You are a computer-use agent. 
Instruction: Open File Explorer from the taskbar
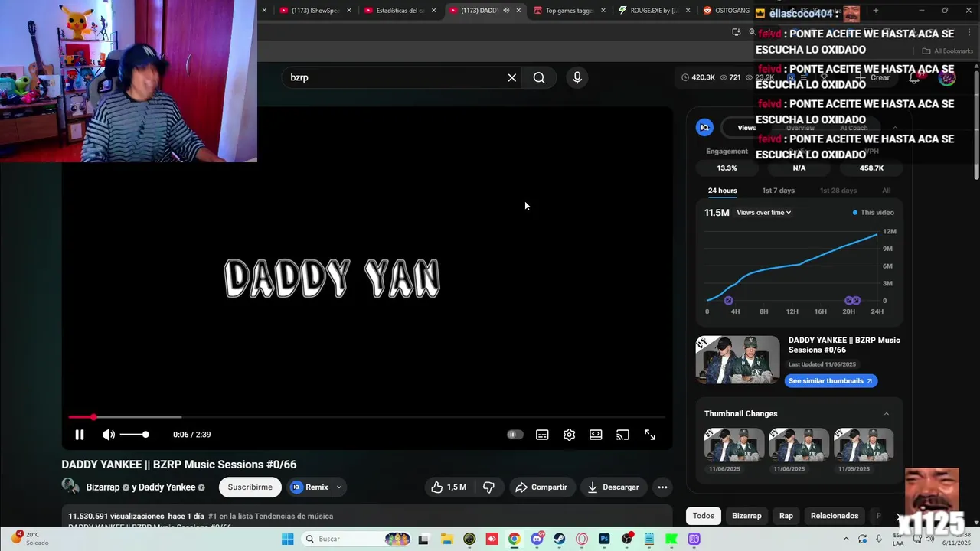click(447, 539)
